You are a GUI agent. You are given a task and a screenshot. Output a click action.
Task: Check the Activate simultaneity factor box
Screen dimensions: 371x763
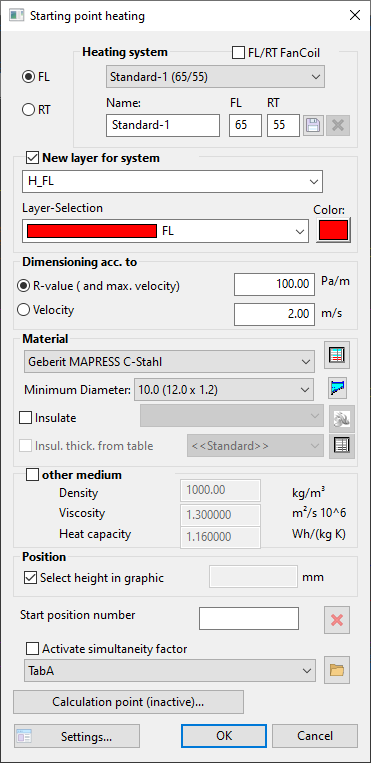click(x=33, y=649)
